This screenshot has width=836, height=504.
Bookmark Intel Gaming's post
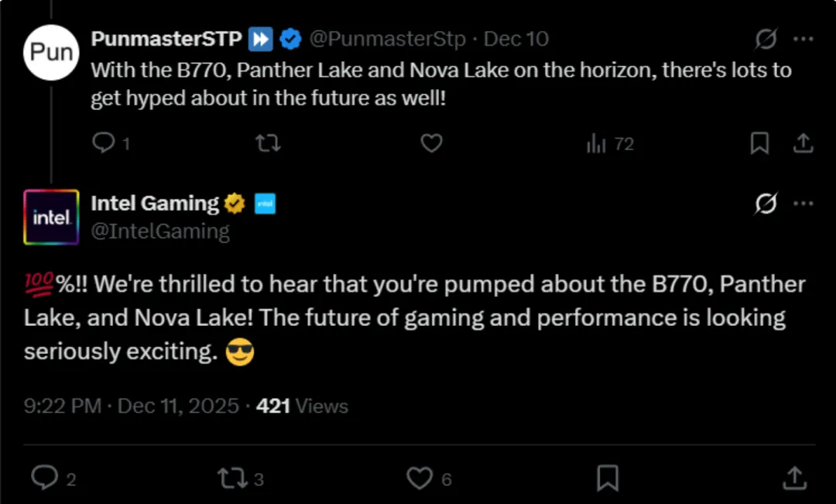click(x=608, y=478)
